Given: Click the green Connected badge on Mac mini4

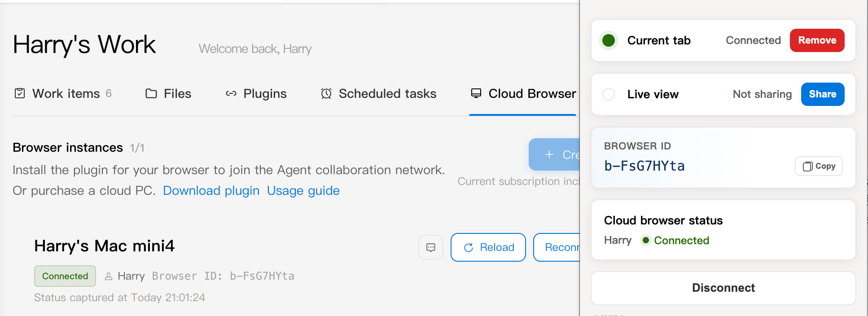Looking at the screenshot, I should [65, 276].
